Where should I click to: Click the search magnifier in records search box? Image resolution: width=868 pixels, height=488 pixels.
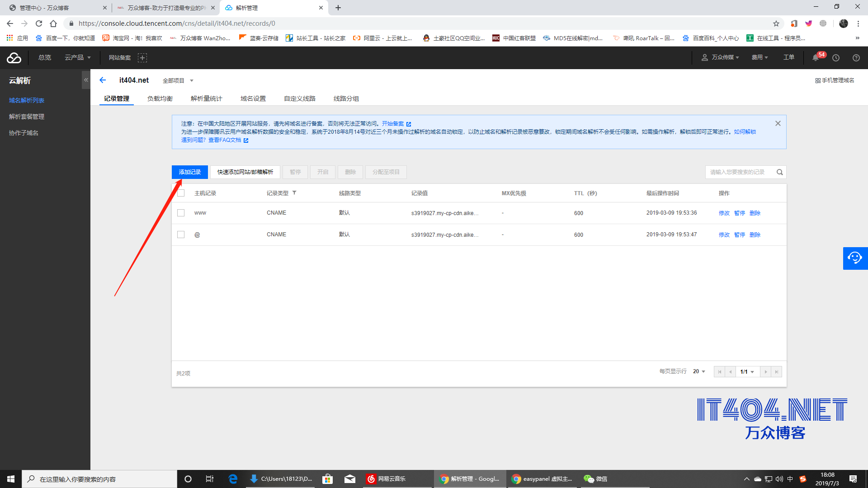pyautogui.click(x=779, y=172)
